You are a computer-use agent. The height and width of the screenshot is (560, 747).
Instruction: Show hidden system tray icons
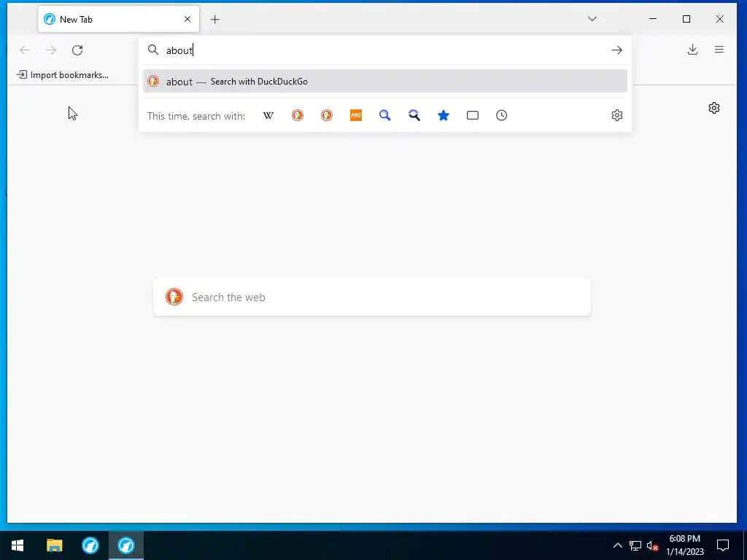tap(617, 545)
